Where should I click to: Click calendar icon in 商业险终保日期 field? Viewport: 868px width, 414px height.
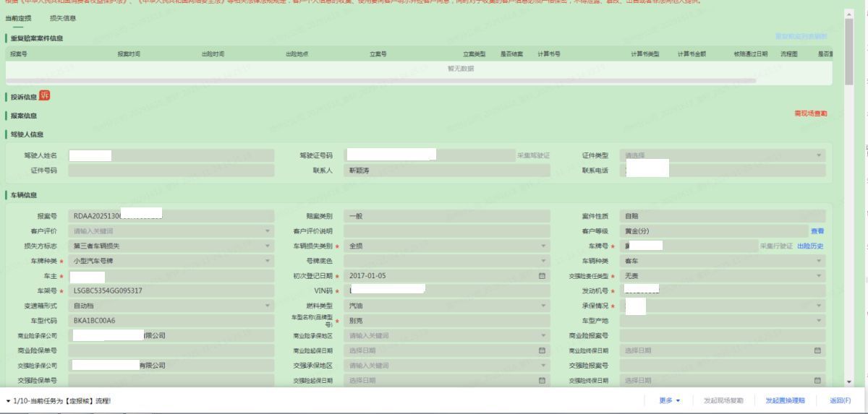pos(818,350)
